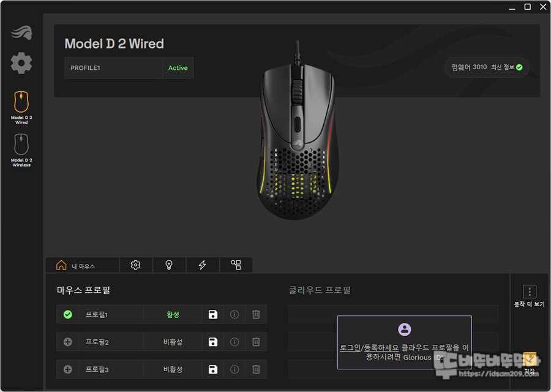The image size is (551, 392).
Task: Open the gear settings tab
Action: [136, 265]
